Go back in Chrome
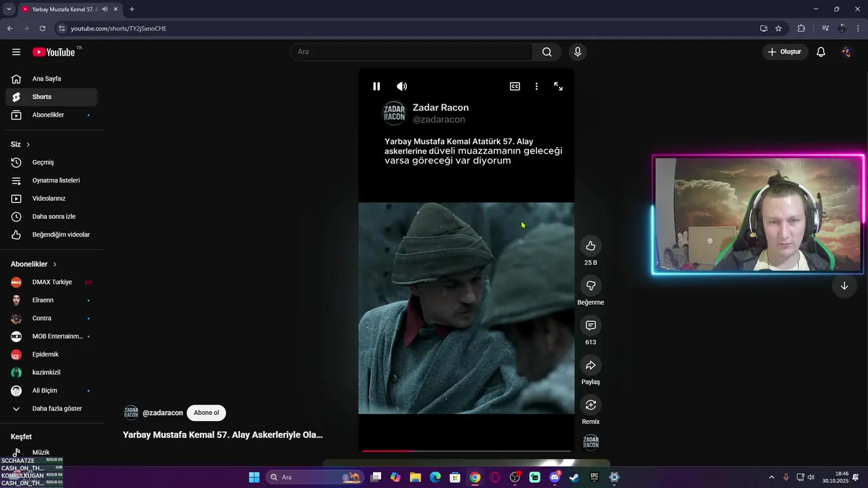The height and width of the screenshot is (488, 868). coord(9,28)
